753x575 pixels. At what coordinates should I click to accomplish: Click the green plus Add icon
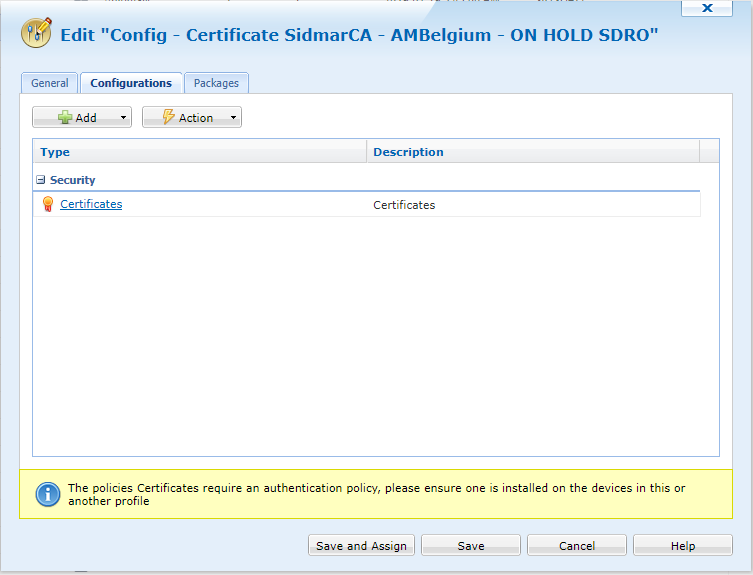[65, 117]
